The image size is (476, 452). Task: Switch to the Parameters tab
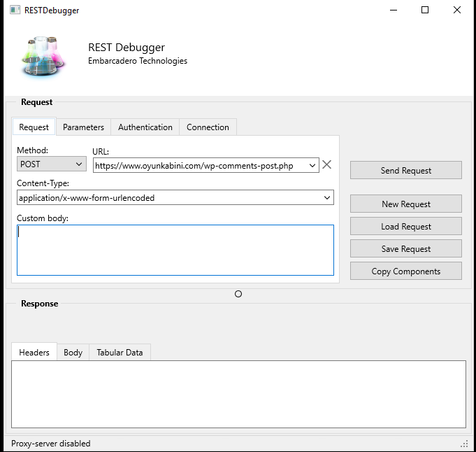tap(83, 127)
